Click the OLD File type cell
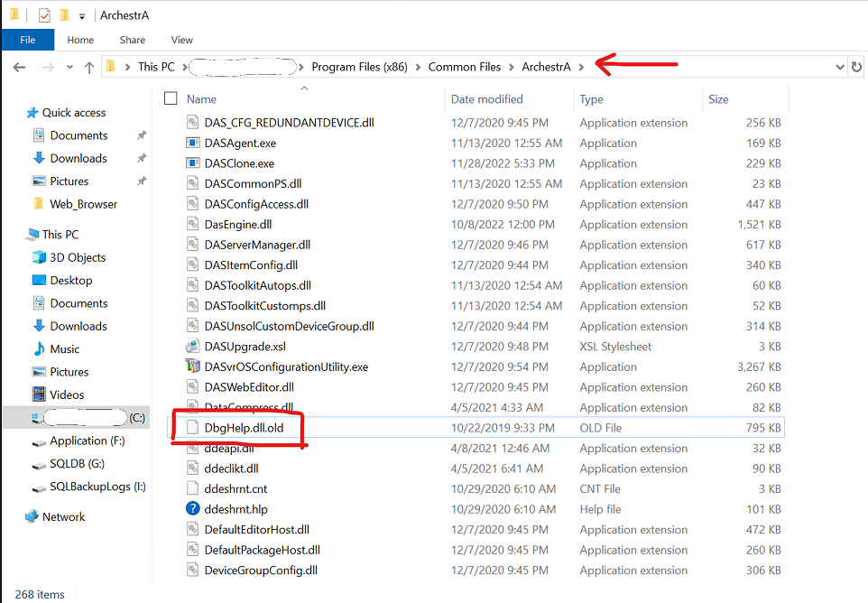Viewport: 868px width, 603px height. point(601,428)
